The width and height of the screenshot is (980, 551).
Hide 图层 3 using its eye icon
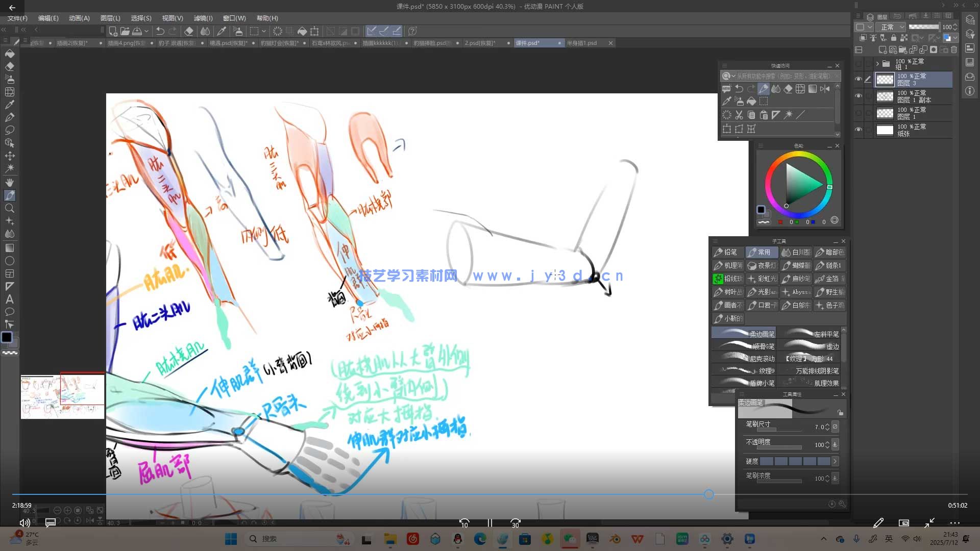[x=859, y=79]
